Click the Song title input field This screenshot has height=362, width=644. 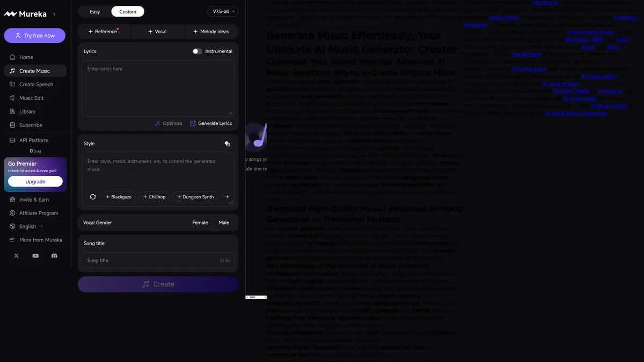[153, 261]
